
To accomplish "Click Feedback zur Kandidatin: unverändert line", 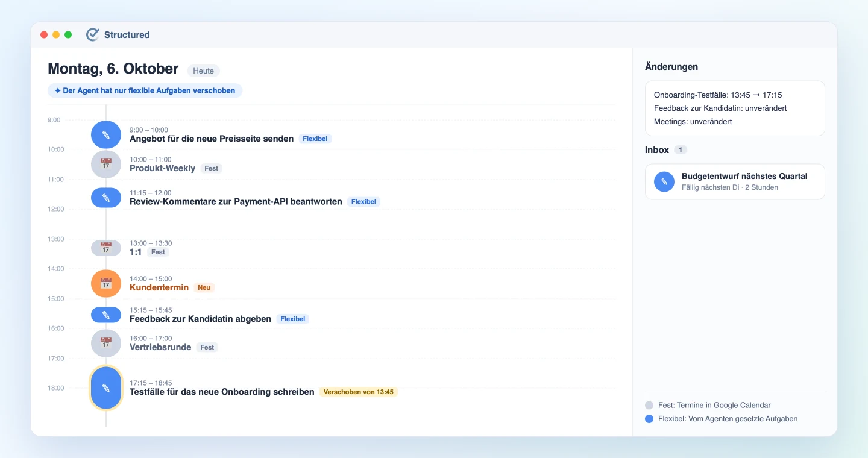I will (x=720, y=108).
